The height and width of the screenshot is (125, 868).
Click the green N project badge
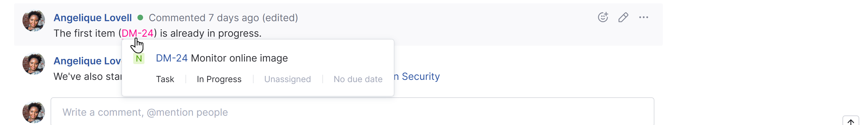click(x=139, y=58)
